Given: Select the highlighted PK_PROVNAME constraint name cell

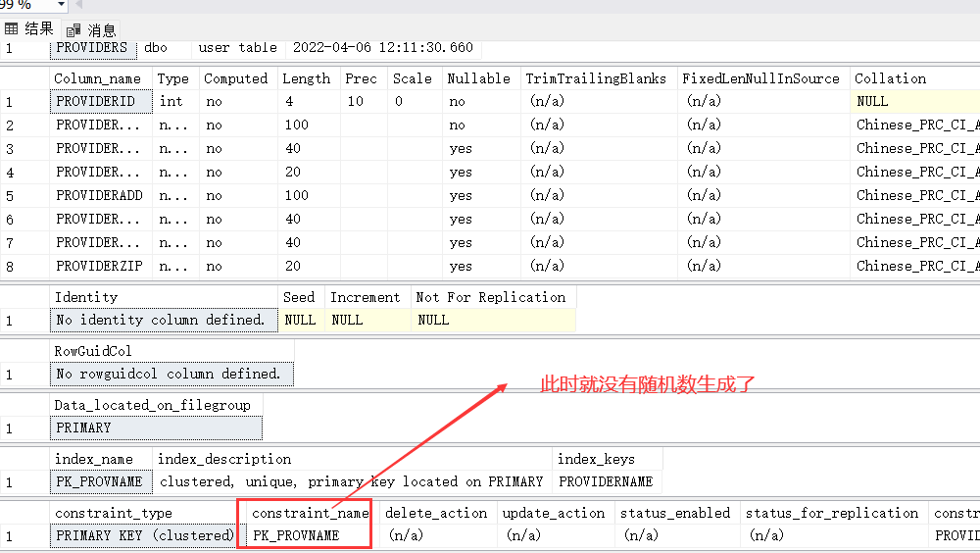Looking at the screenshot, I should click(306, 535).
